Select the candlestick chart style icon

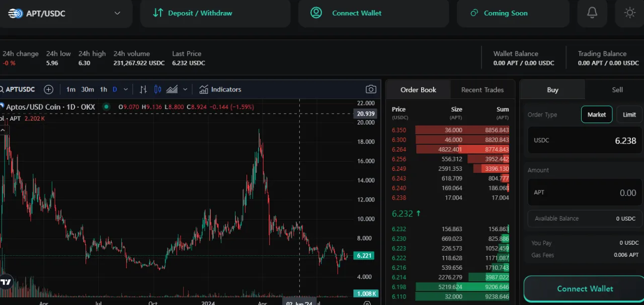point(157,89)
